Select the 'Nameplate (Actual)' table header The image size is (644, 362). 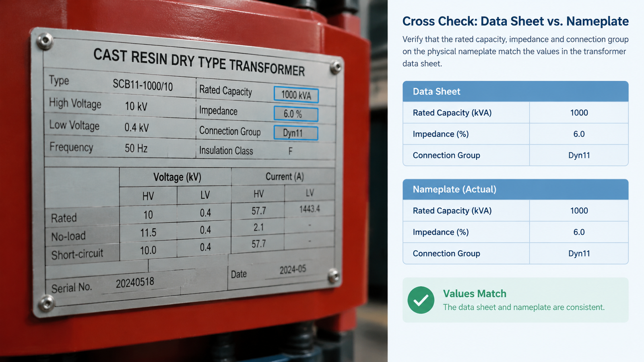coord(516,189)
